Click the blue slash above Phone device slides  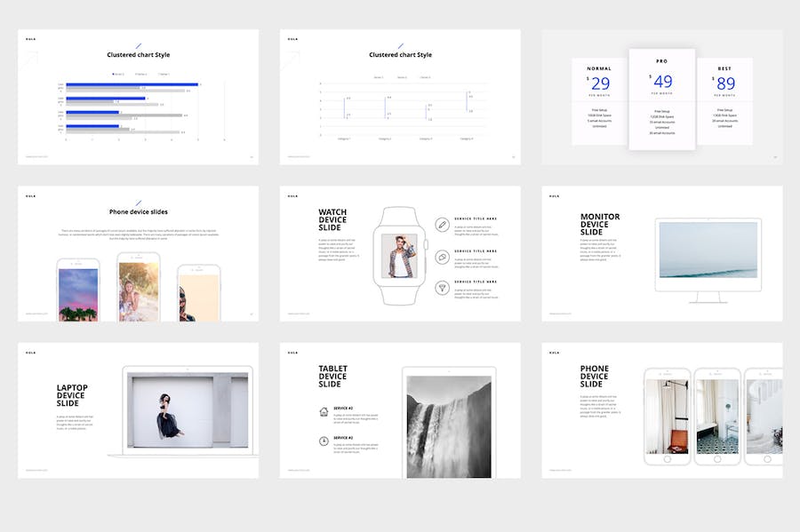pos(139,202)
